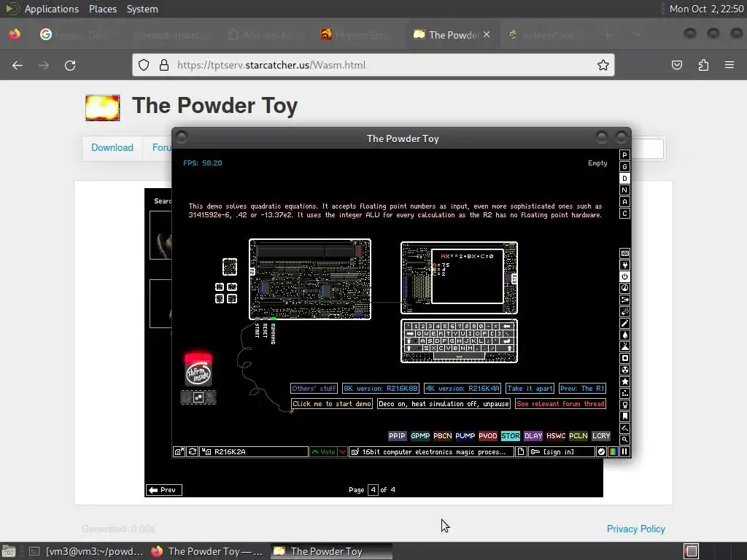Click the '4K version: R216K4A' sign
This screenshot has height=560, width=747.
click(462, 389)
